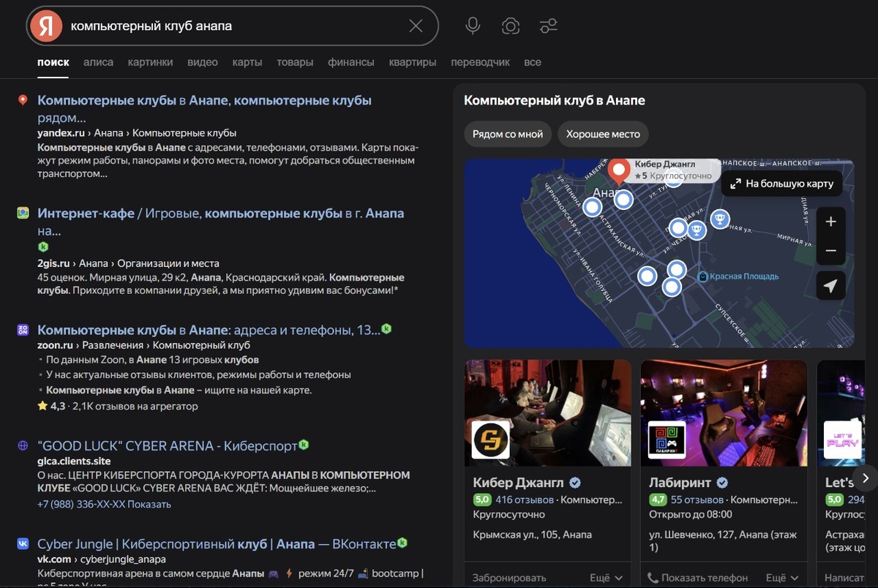Show all services via все tab

click(533, 62)
